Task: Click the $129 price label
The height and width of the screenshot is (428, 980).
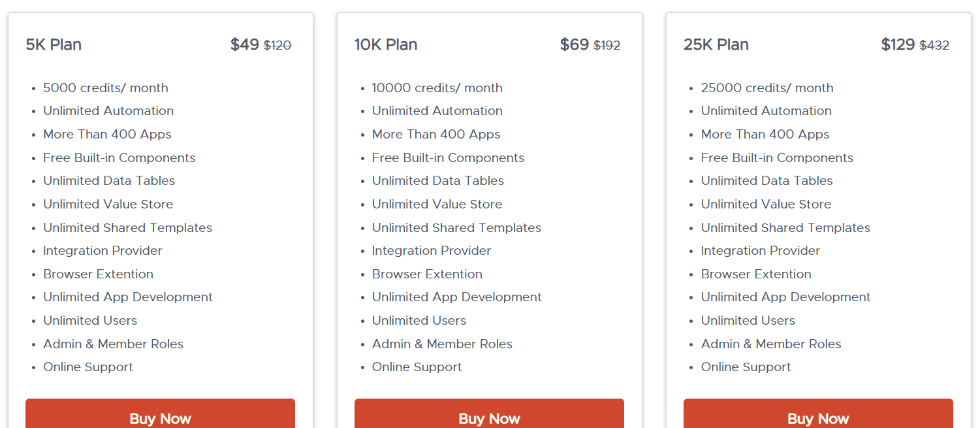Action: point(898,44)
